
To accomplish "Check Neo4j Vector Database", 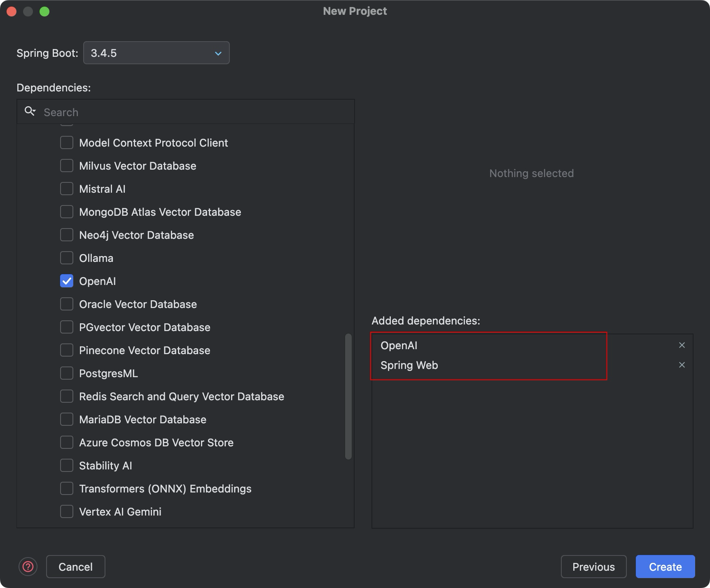I will click(66, 235).
